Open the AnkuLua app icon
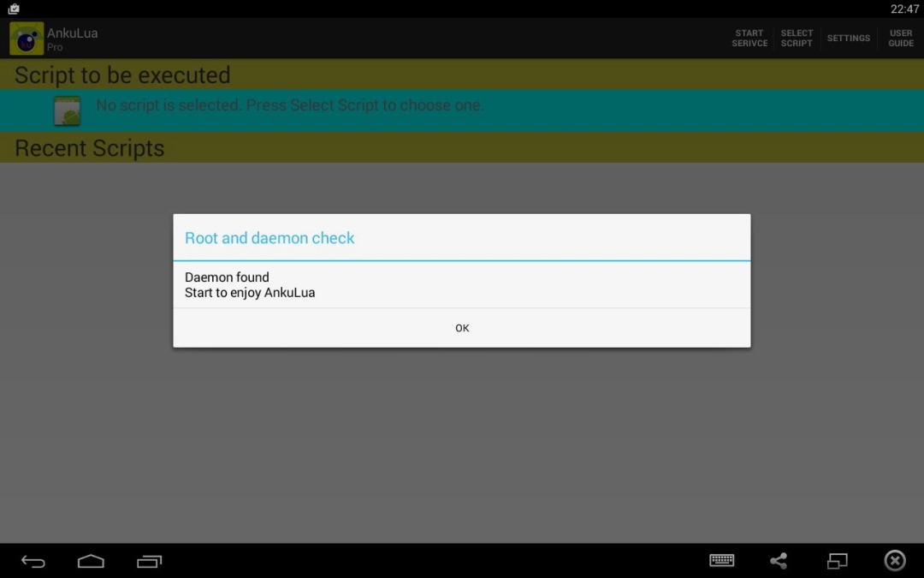The height and width of the screenshot is (578, 924). pos(27,39)
